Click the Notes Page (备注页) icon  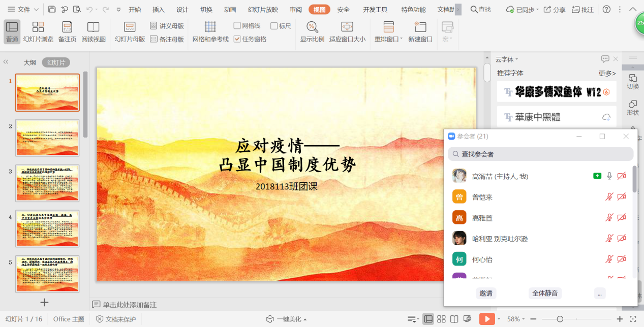[67, 27]
